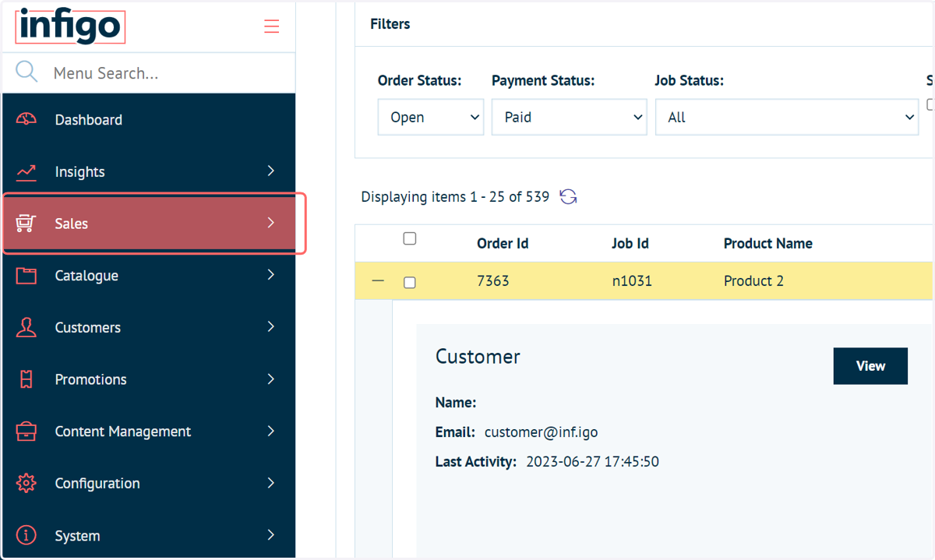935x560 pixels.
Task: Expand the System submenu chevron
Action: [x=271, y=534]
